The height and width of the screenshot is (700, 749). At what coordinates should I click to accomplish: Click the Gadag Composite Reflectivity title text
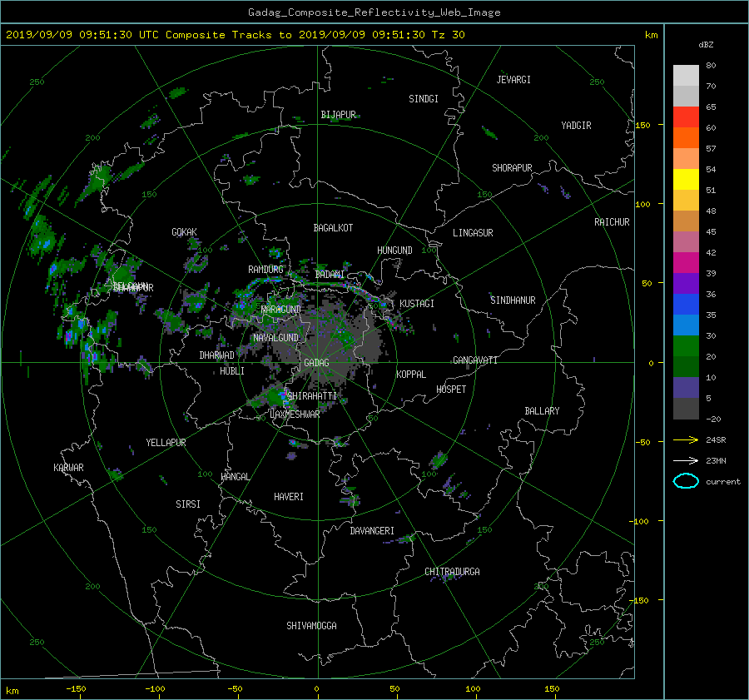pyautogui.click(x=374, y=12)
